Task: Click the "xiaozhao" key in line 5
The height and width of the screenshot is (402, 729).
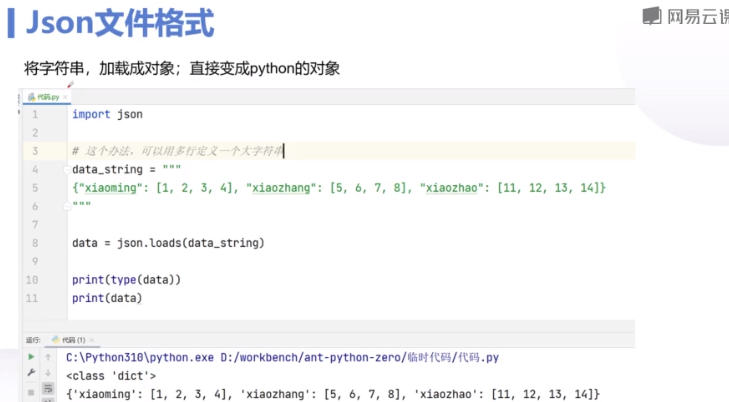Action: coord(451,188)
